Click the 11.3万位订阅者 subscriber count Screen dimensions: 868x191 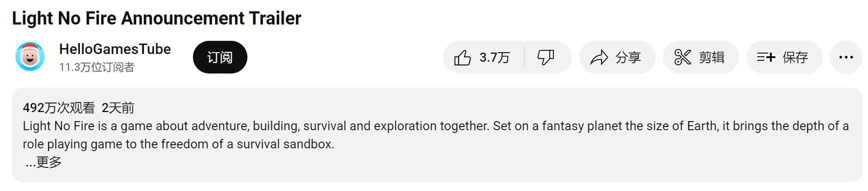(x=97, y=67)
